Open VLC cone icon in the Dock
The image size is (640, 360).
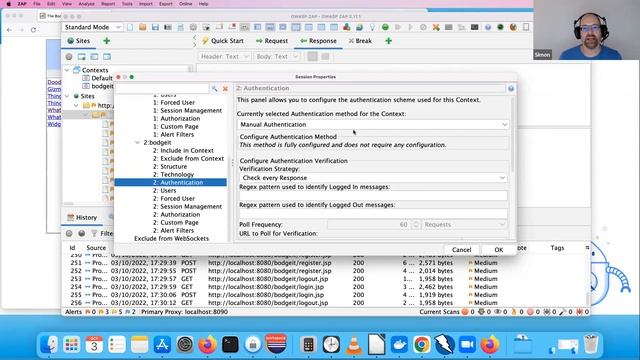353,344
